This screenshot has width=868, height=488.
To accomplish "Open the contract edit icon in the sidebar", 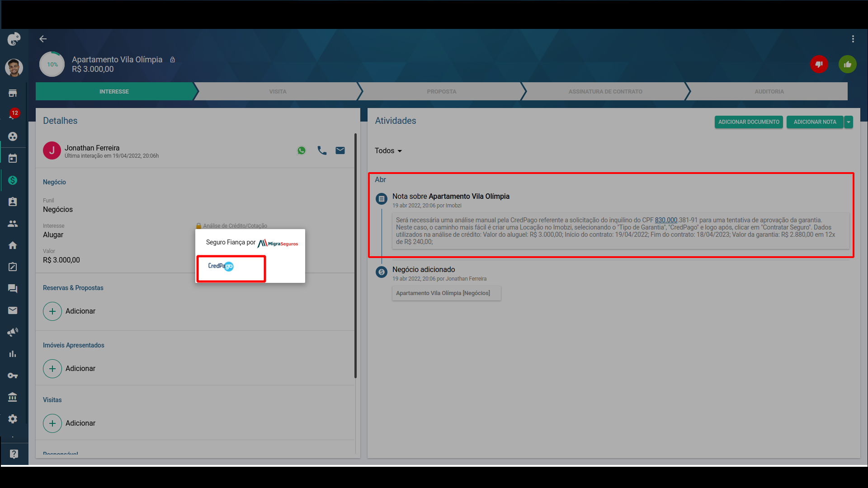I will (13, 267).
